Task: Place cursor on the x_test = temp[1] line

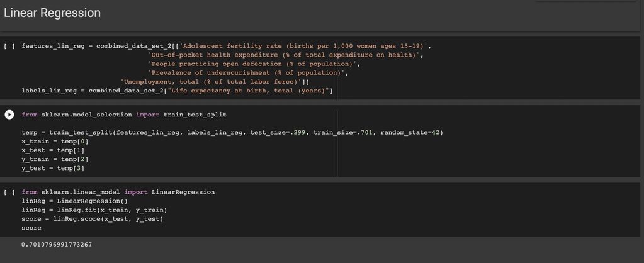Action: [53, 150]
